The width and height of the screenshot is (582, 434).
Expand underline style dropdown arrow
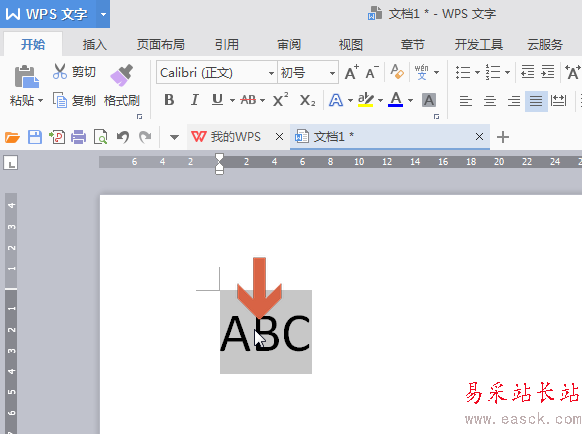tap(232, 101)
